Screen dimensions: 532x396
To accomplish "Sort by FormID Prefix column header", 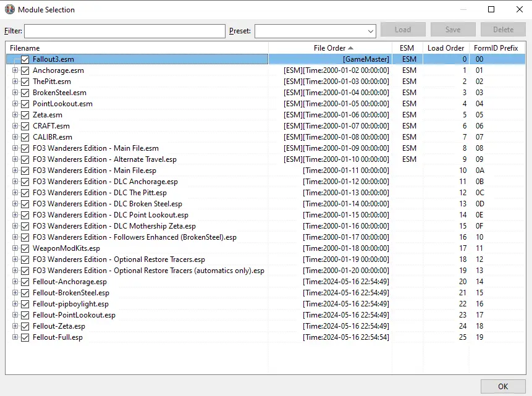I will pyautogui.click(x=497, y=48).
